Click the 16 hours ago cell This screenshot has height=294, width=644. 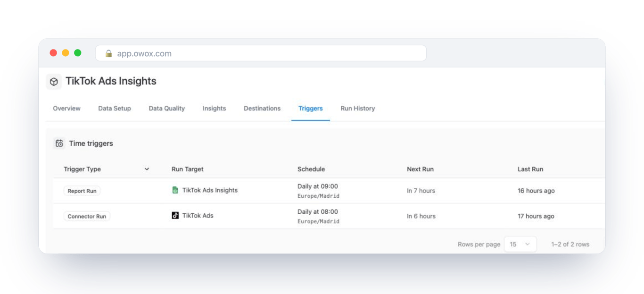click(536, 191)
